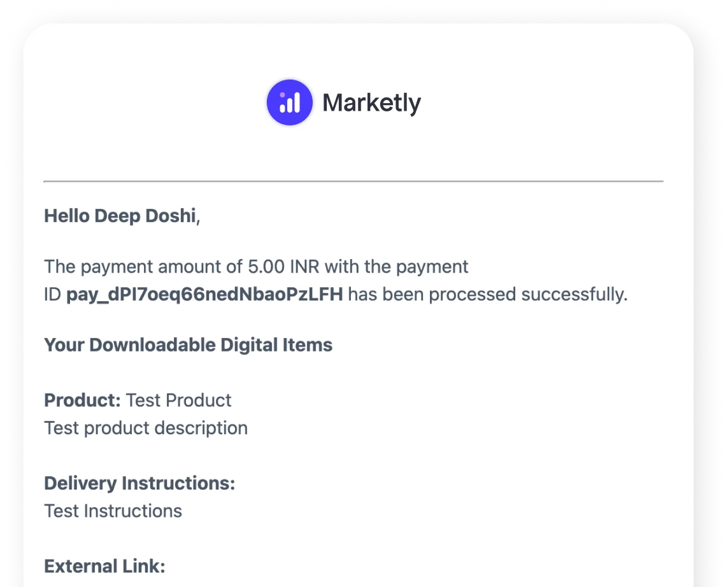Click the word Hello in the greeting
728x587 pixels.
[x=67, y=216]
